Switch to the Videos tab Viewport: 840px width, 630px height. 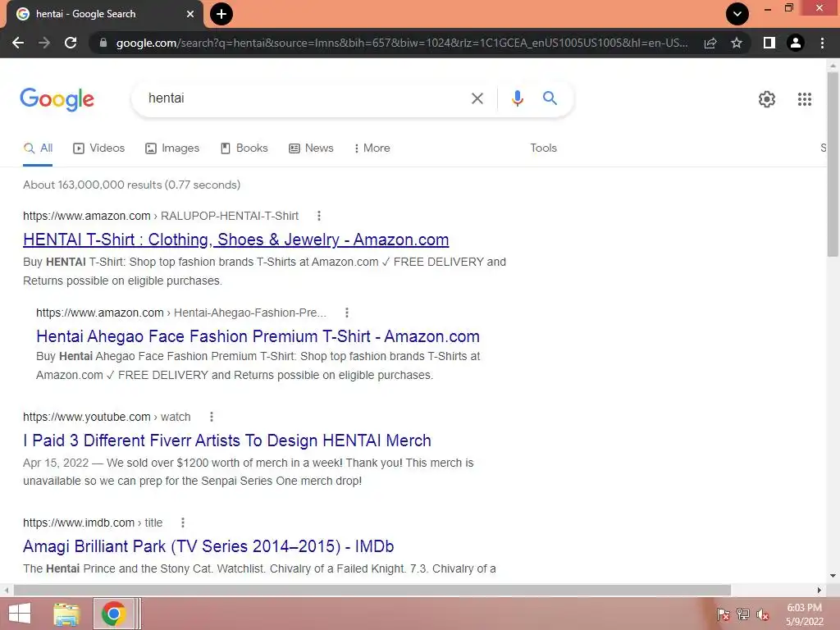pyautogui.click(x=98, y=148)
